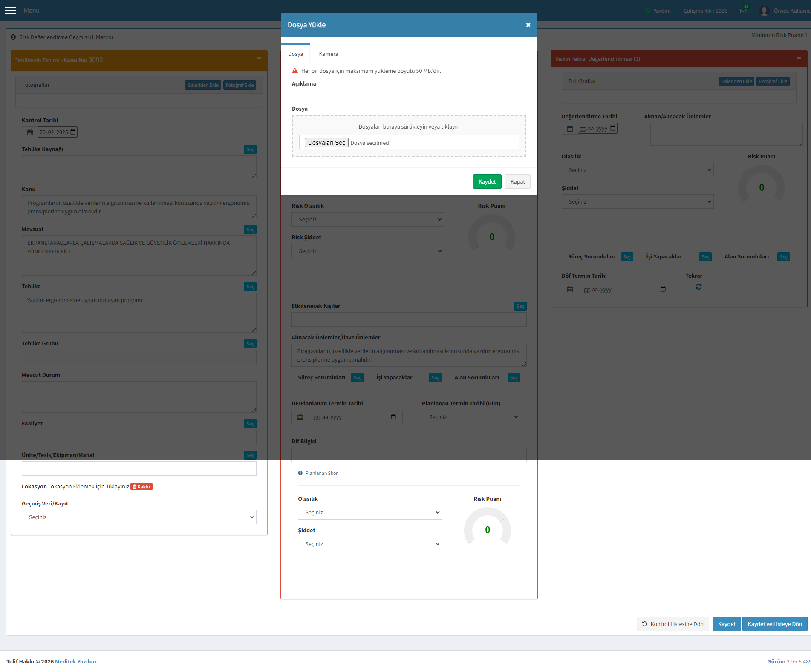Image resolution: width=811 pixels, height=672 pixels.
Task: Open the Geçmiş Veri/Kayıt dropdown
Action: coord(139,517)
